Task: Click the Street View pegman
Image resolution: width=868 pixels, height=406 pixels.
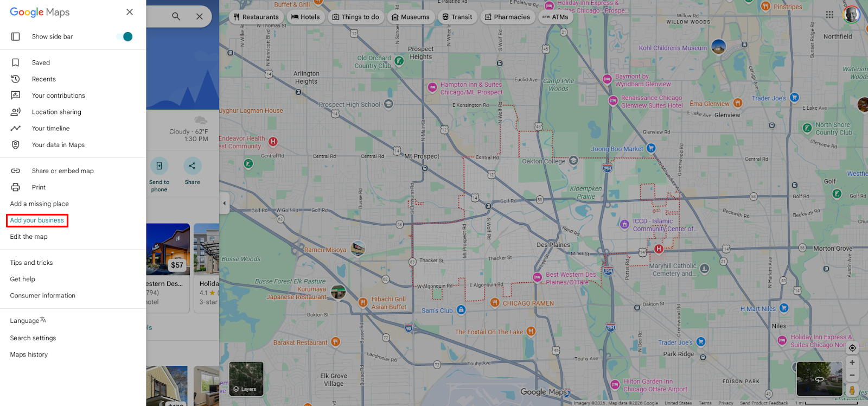Action: (x=852, y=390)
